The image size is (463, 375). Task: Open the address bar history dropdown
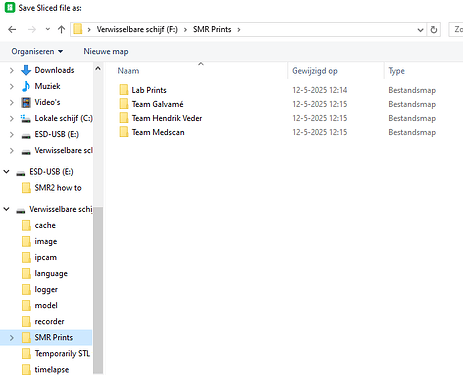(420, 30)
